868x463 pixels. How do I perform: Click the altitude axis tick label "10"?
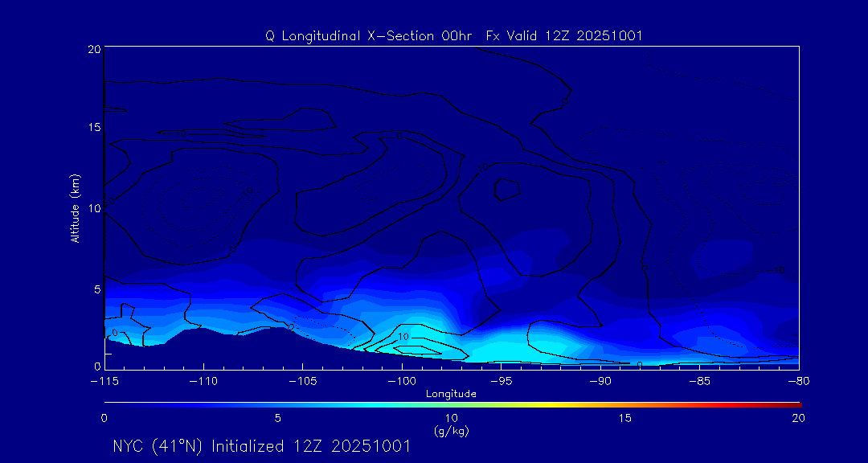pos(93,208)
